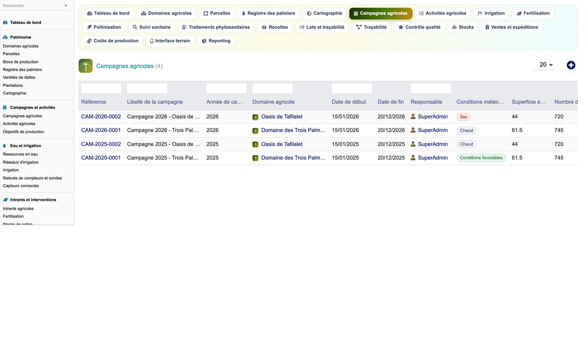Click the domain icon in CAM-2025-0001 row
This screenshot has height=364, width=588.
click(255, 158)
